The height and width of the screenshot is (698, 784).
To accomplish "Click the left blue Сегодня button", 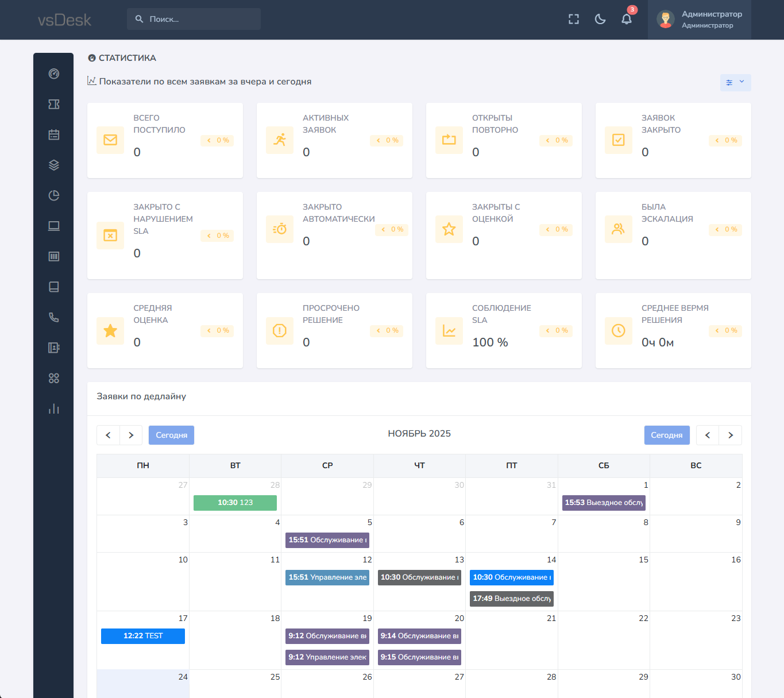I will [171, 435].
